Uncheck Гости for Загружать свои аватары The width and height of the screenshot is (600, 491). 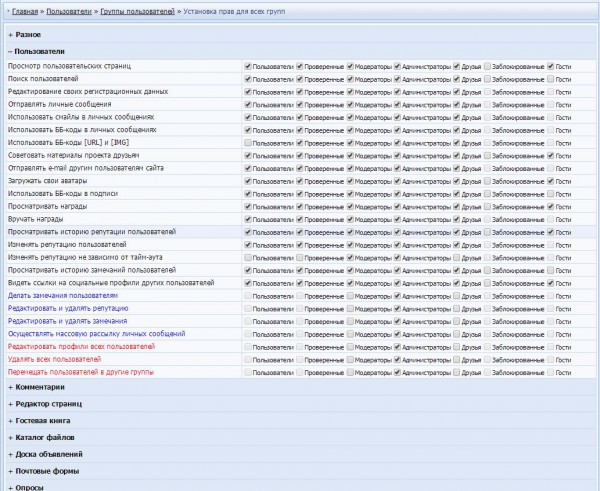pyautogui.click(x=551, y=181)
